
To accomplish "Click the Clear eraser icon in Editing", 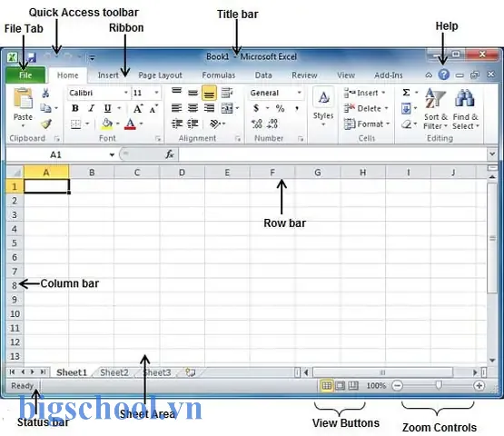I will (x=407, y=124).
